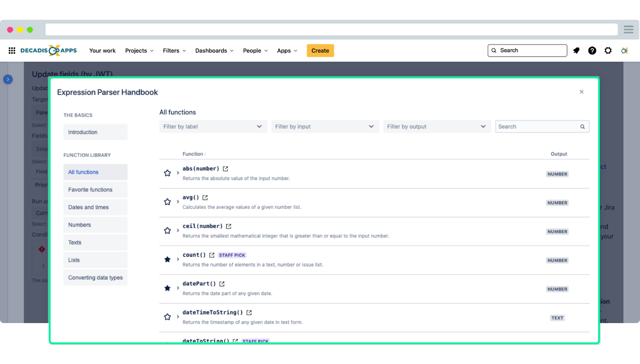Open the Introduction section

tap(95, 132)
